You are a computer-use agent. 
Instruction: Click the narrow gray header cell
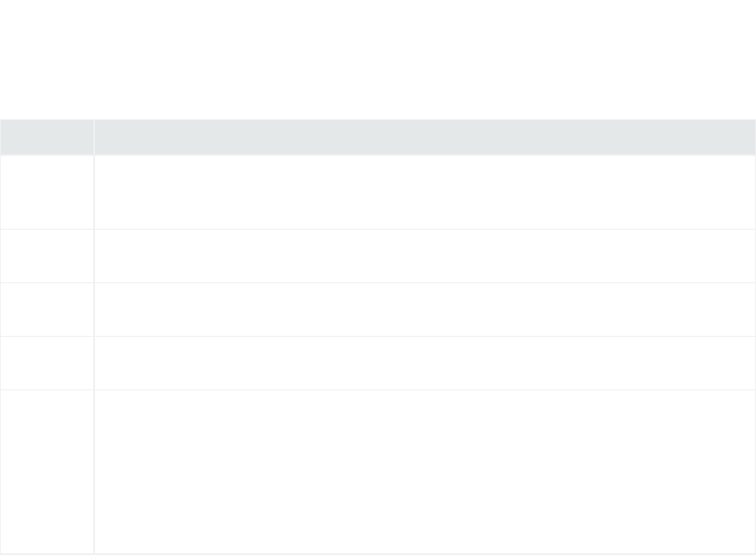click(46, 137)
